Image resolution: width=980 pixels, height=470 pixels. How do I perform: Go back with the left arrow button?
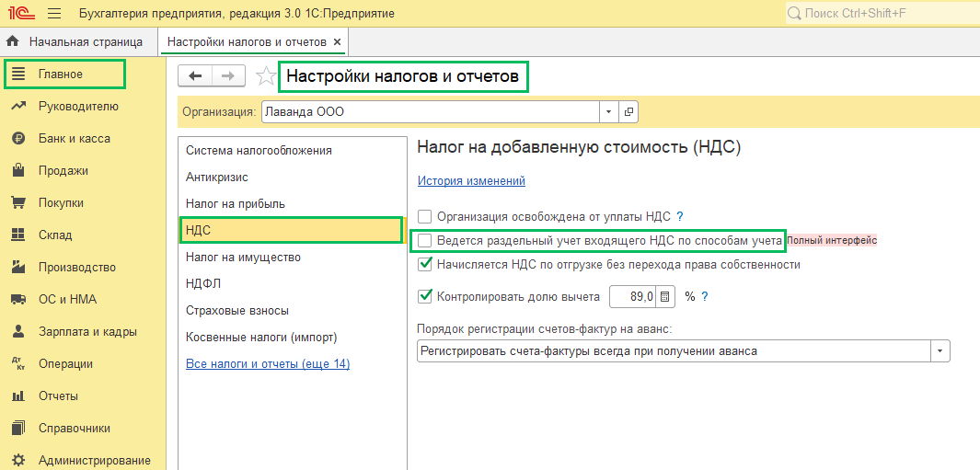196,75
